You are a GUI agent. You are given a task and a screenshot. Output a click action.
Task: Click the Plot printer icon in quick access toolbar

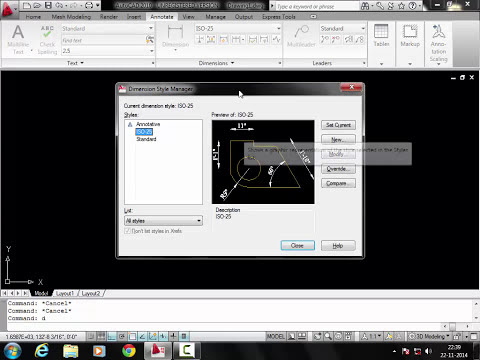(x=89, y=5)
